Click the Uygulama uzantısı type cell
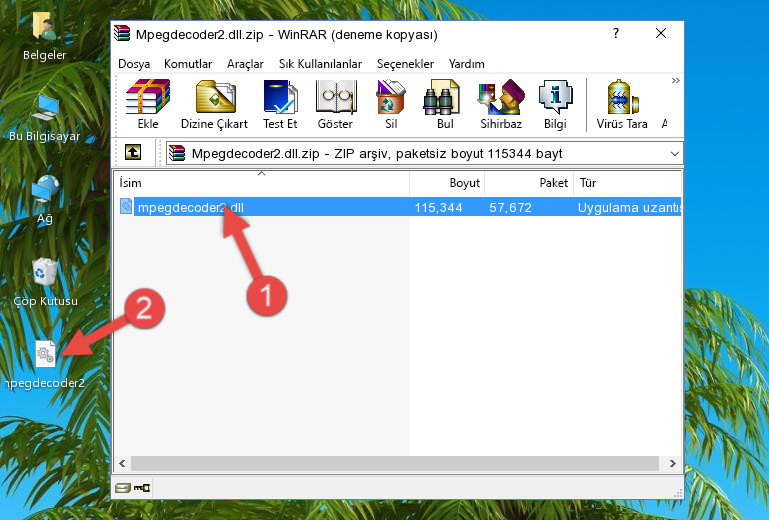The width and height of the screenshot is (769, 520). point(629,208)
